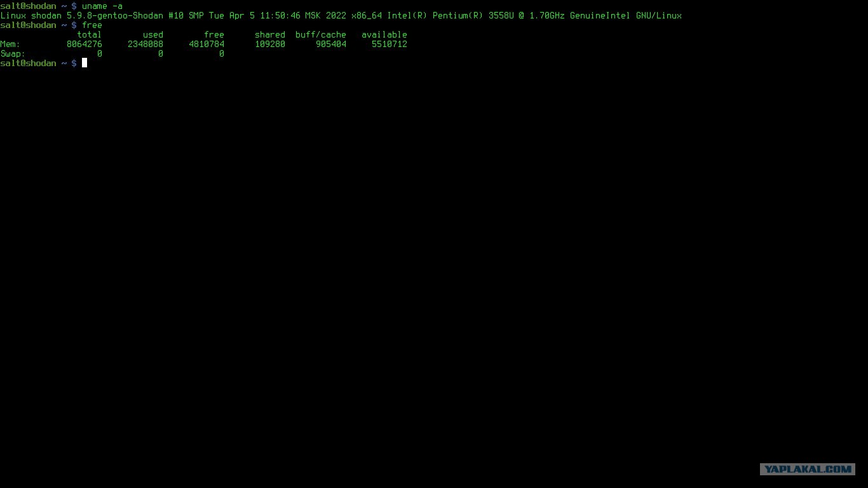Viewport: 868px width, 488px height.
Task: Click the total memory value 8064276
Action: (85, 44)
